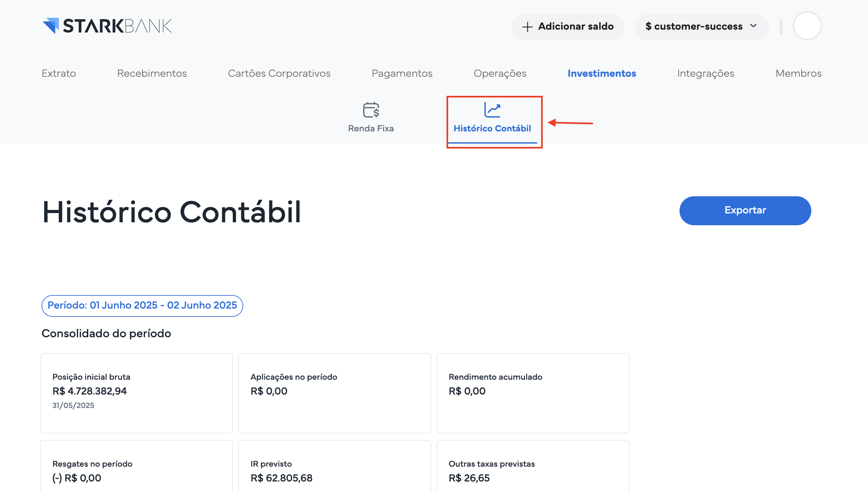Switch to Cartões Corporativos
The image size is (868, 492).
(279, 73)
